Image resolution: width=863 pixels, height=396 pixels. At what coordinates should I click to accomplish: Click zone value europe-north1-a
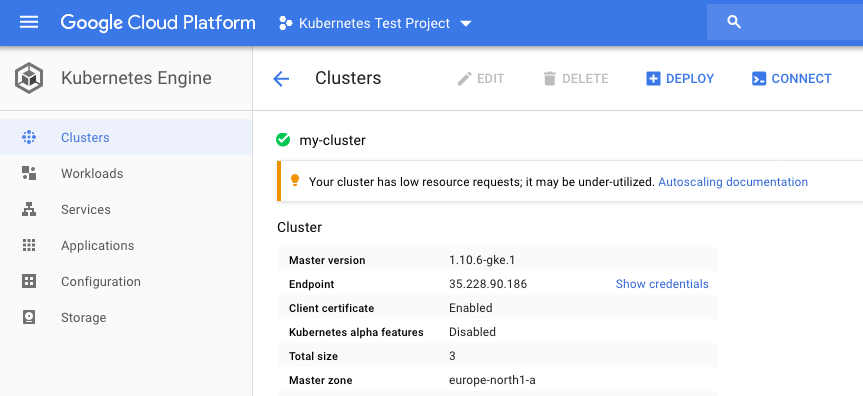tap(492, 380)
